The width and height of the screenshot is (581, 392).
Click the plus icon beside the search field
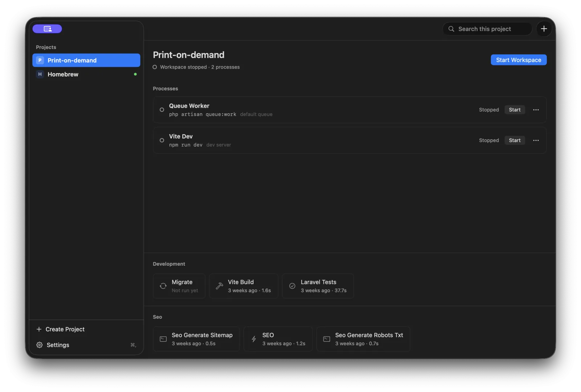544,29
